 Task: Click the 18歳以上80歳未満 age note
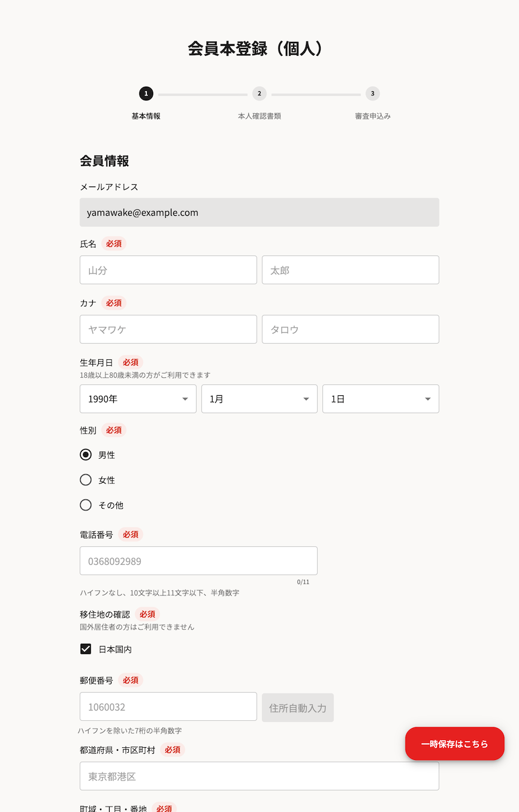[145, 375]
